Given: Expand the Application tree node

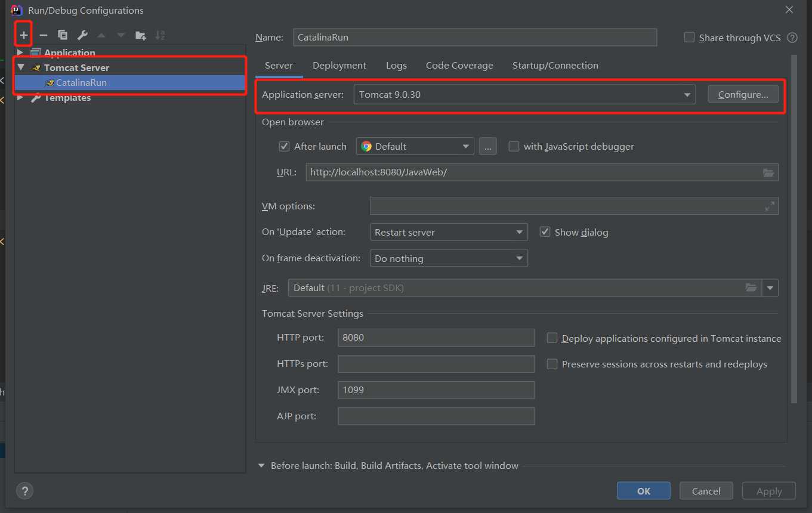Looking at the screenshot, I should (x=20, y=52).
